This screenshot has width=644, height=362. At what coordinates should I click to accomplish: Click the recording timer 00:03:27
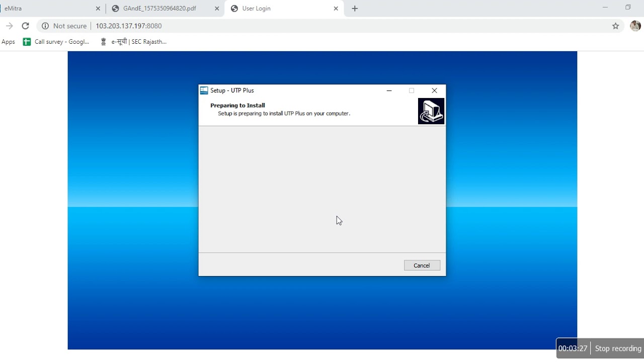coord(573,348)
